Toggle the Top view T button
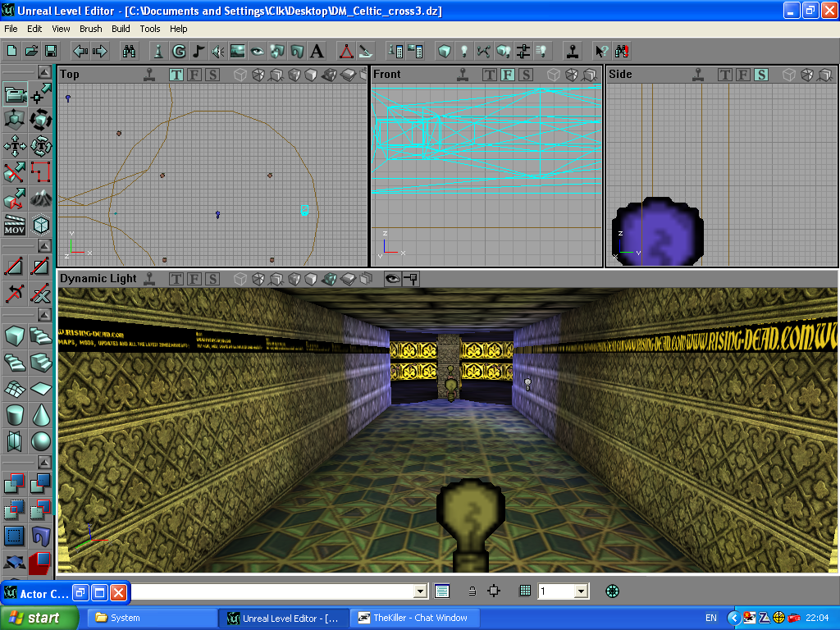 click(x=176, y=75)
